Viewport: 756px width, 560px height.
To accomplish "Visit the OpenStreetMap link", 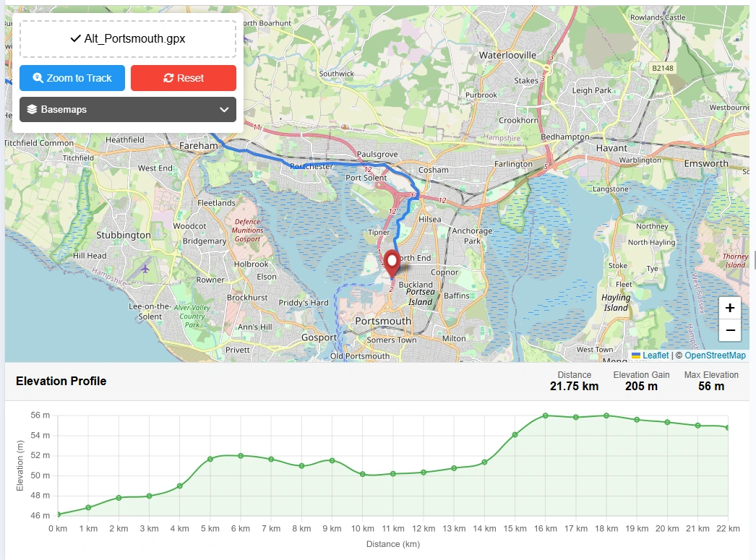I will click(715, 355).
